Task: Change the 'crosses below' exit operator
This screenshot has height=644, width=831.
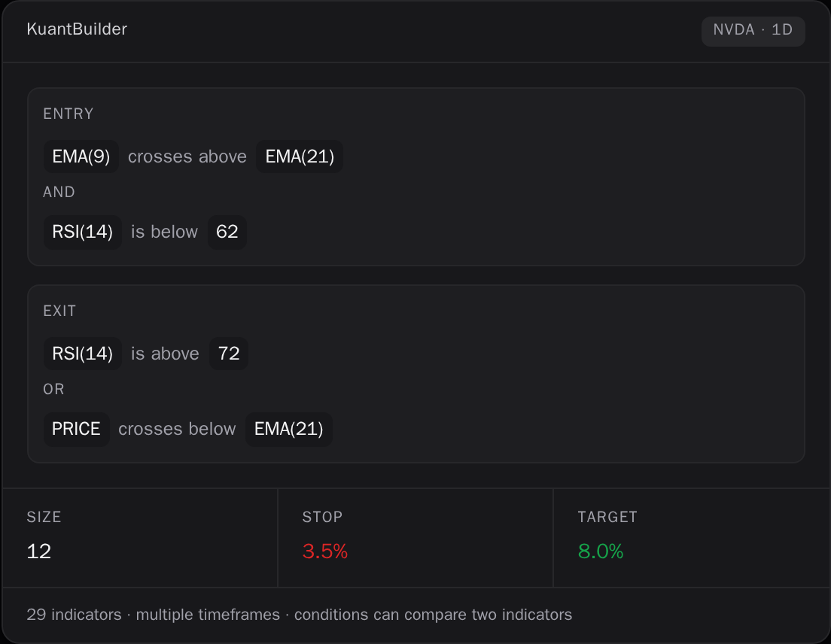Action: pyautogui.click(x=177, y=429)
